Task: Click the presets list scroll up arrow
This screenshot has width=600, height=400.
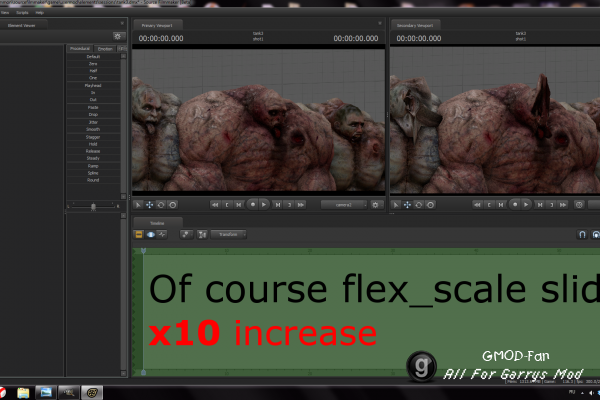Action: point(124,56)
